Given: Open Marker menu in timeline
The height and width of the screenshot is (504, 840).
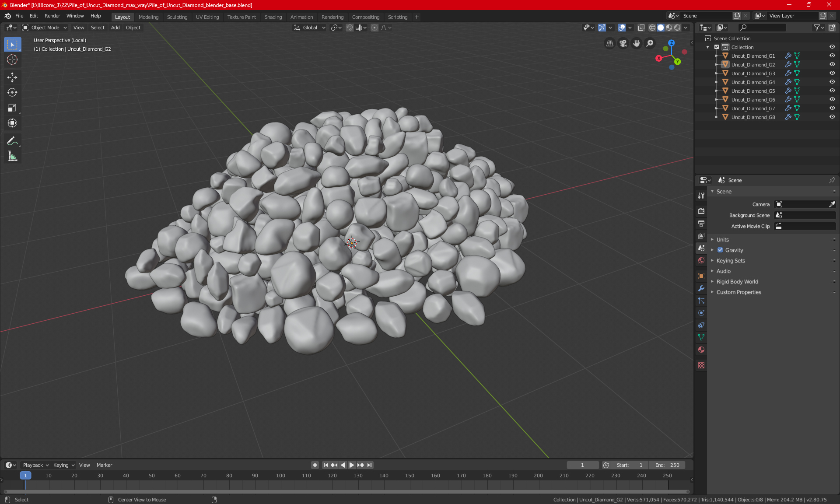Looking at the screenshot, I should coord(104,465).
